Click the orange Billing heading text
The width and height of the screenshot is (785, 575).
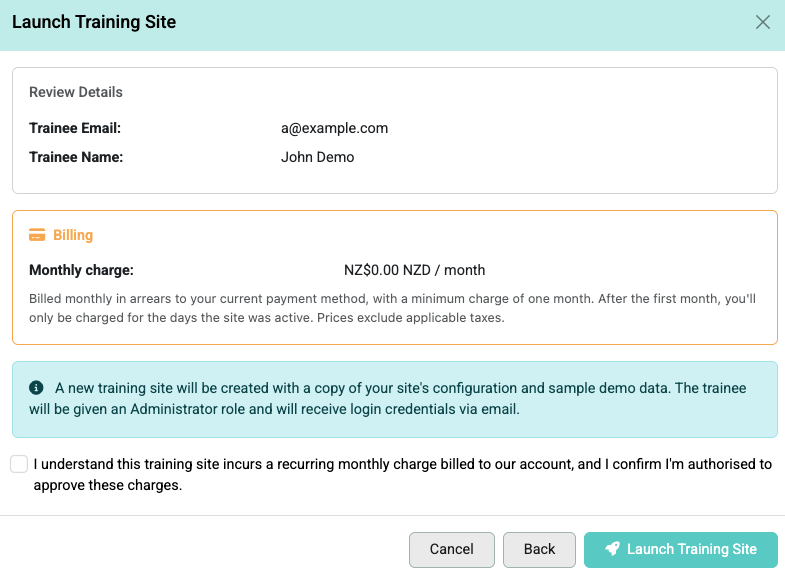(x=73, y=235)
